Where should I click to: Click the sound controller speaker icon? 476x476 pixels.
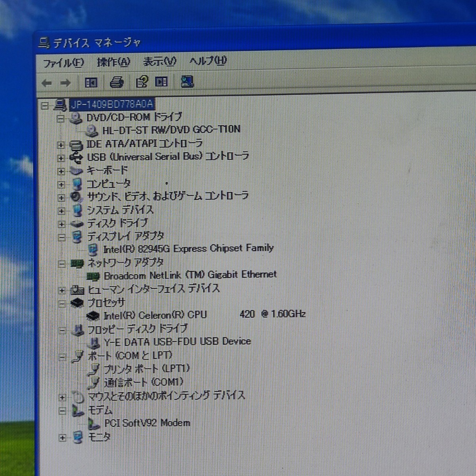[x=76, y=197]
